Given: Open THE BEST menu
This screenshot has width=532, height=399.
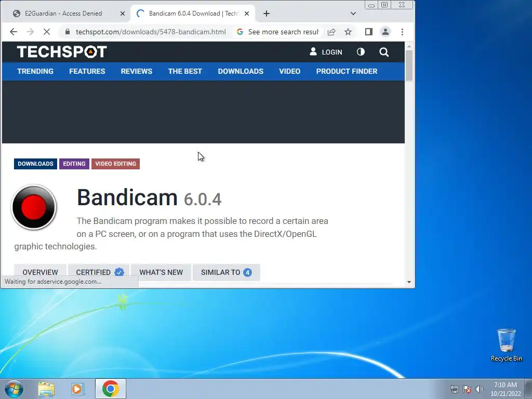Looking at the screenshot, I should pyautogui.click(x=185, y=71).
